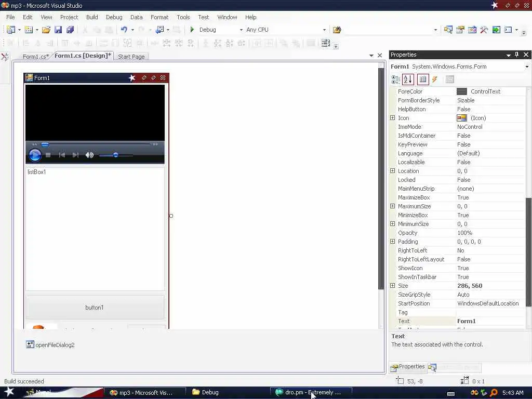Image resolution: width=532 pixels, height=399 pixels.
Task: Skip to previous track in media player
Action: 62,155
